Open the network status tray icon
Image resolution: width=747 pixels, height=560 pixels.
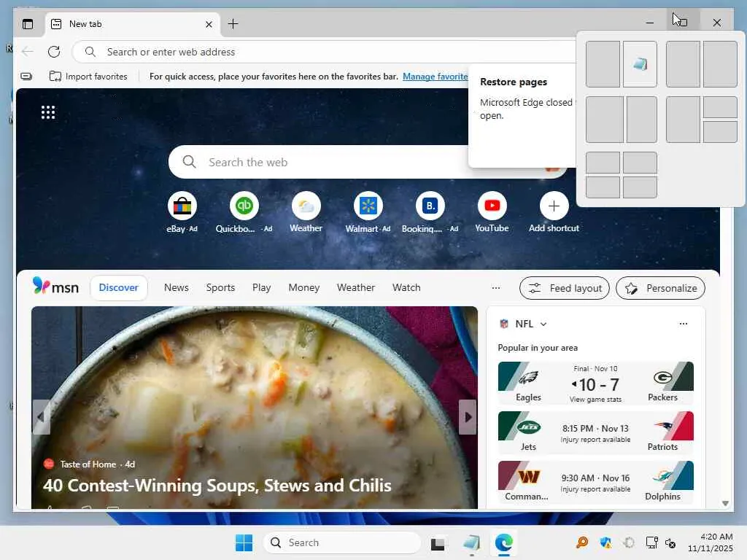point(651,542)
